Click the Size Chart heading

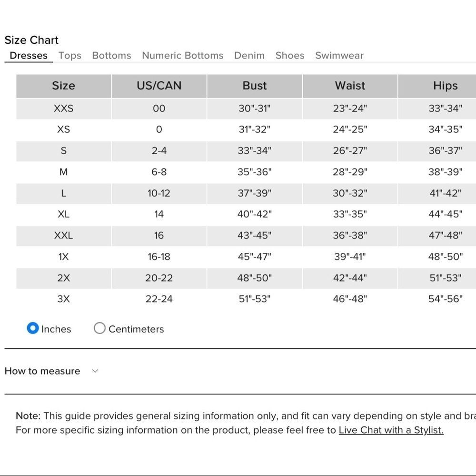point(31,40)
